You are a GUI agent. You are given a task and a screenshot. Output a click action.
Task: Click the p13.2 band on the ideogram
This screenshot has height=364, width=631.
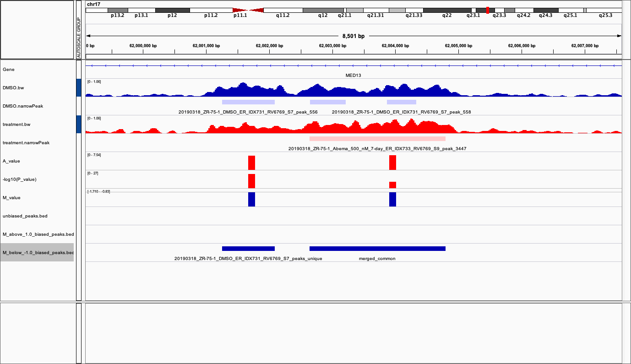click(x=118, y=10)
